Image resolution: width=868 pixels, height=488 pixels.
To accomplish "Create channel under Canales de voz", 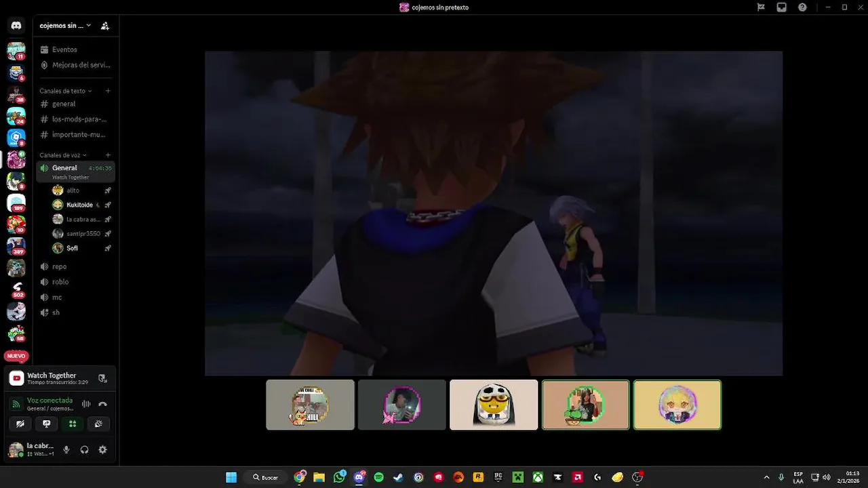I will point(108,155).
